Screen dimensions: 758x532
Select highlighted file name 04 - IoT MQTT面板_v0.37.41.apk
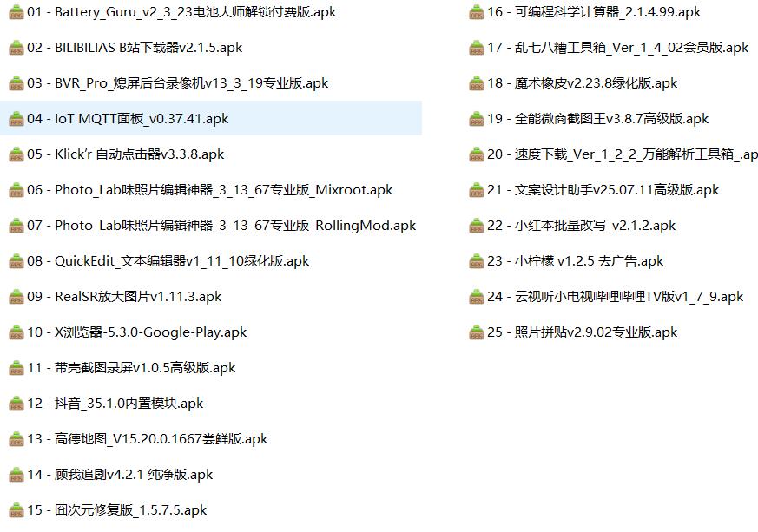(128, 118)
